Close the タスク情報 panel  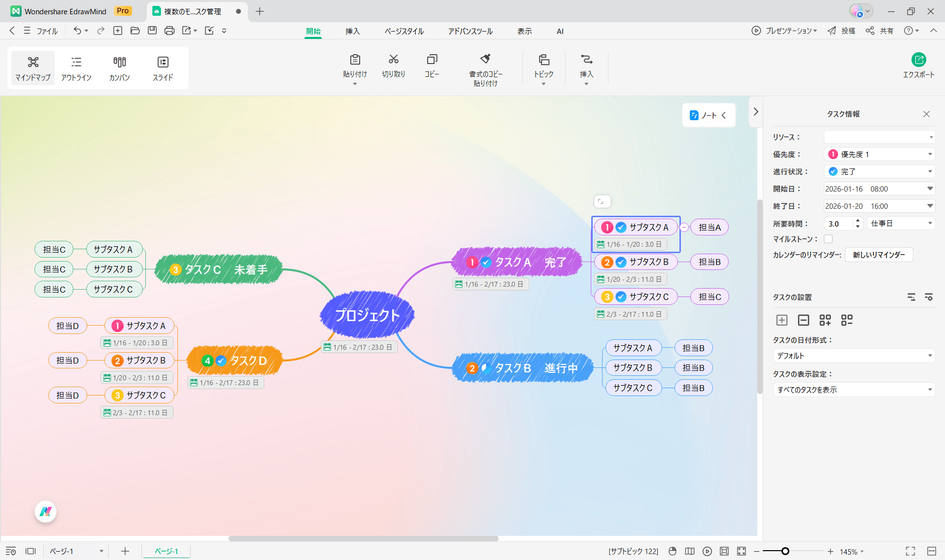[x=926, y=114]
